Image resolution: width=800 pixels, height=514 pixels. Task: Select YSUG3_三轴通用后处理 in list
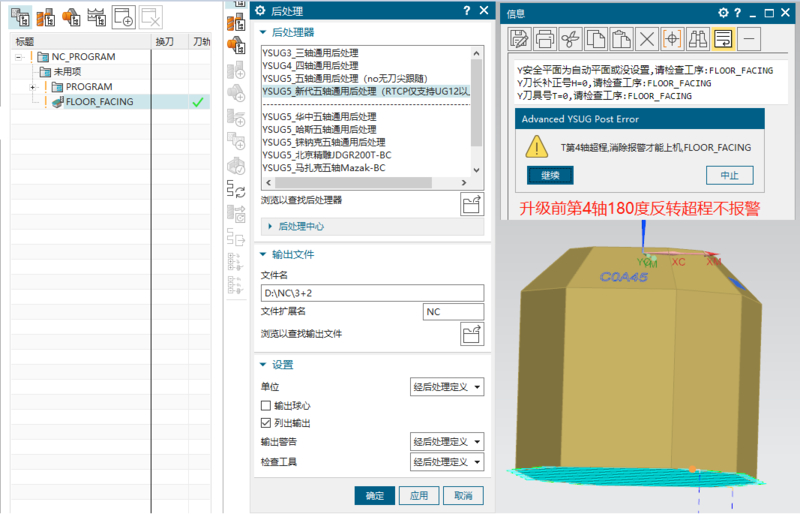click(310, 53)
